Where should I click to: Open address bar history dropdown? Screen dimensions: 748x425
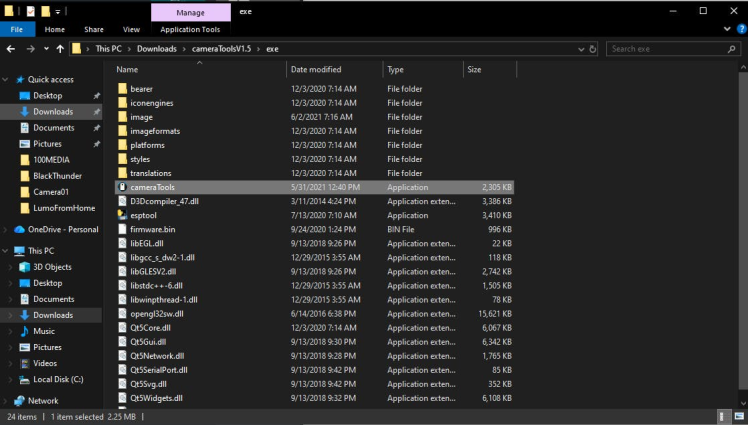pyautogui.click(x=580, y=48)
